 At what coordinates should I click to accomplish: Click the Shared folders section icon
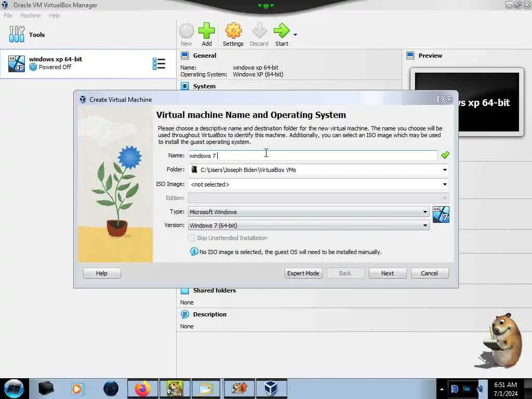184,291
